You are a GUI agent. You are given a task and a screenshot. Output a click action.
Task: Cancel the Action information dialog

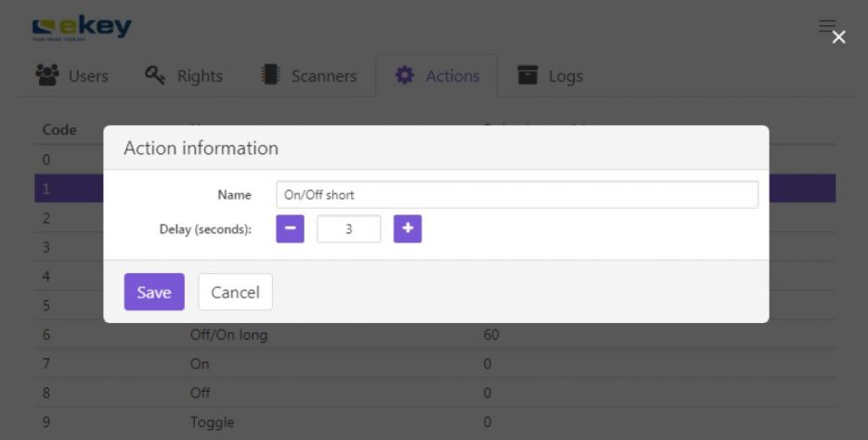tap(235, 291)
